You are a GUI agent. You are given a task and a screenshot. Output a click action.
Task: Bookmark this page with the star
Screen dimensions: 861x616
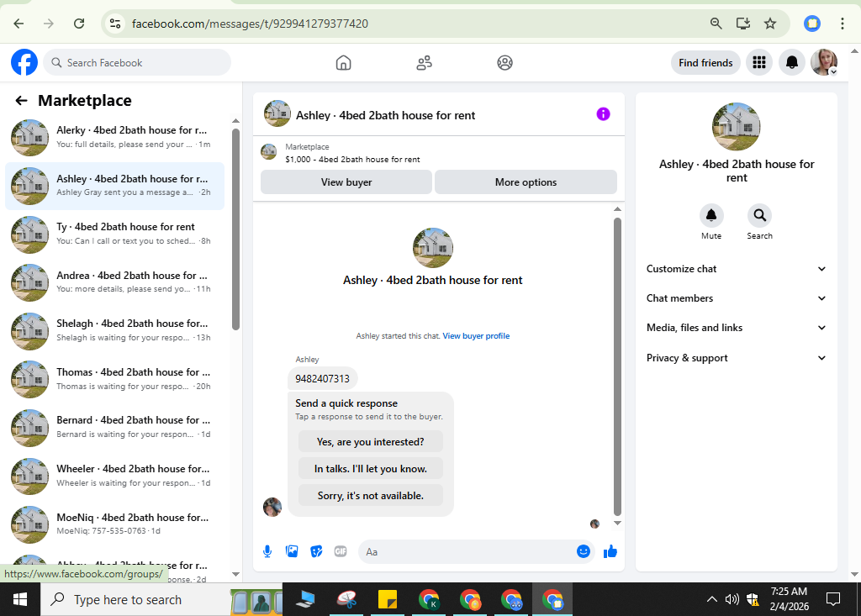[770, 24]
